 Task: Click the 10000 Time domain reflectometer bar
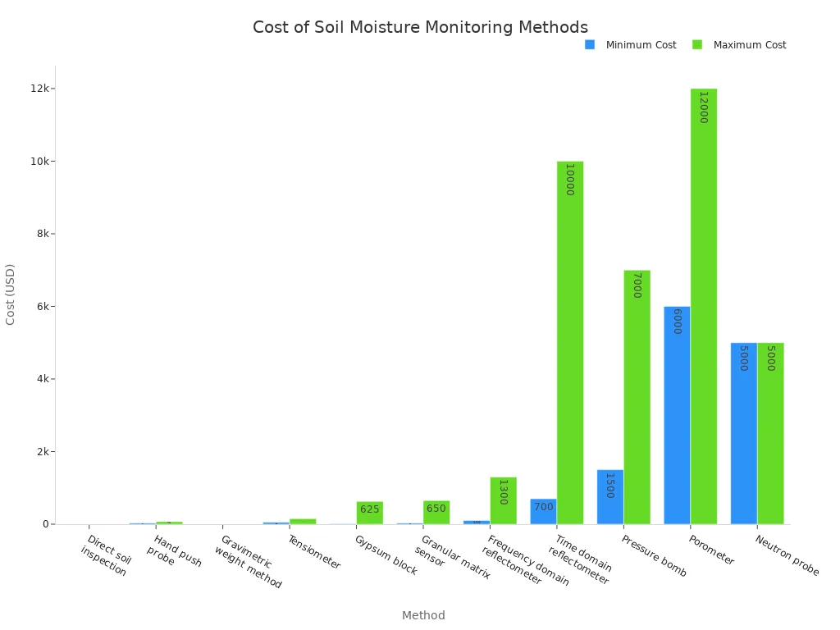pyautogui.click(x=570, y=340)
